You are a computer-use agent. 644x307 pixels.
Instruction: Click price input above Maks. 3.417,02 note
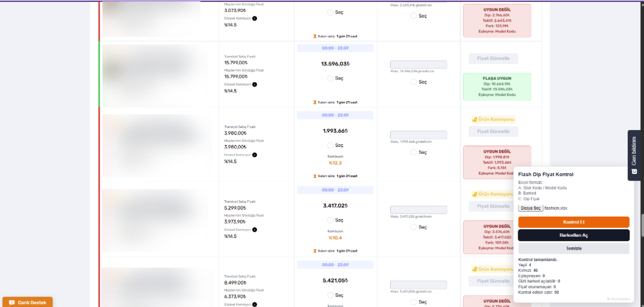(x=418, y=210)
